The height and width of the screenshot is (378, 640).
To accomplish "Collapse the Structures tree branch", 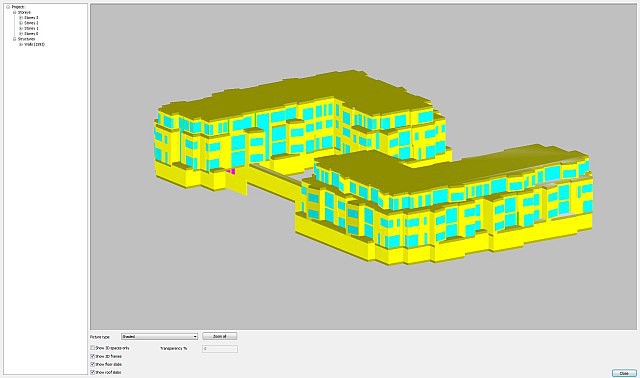I will [14, 39].
